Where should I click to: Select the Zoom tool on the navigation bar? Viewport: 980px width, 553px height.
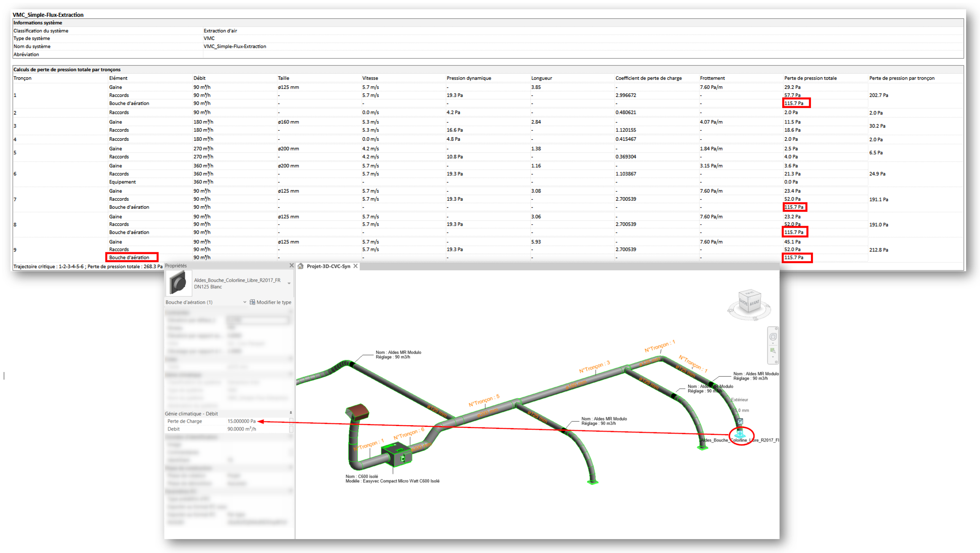(x=773, y=351)
